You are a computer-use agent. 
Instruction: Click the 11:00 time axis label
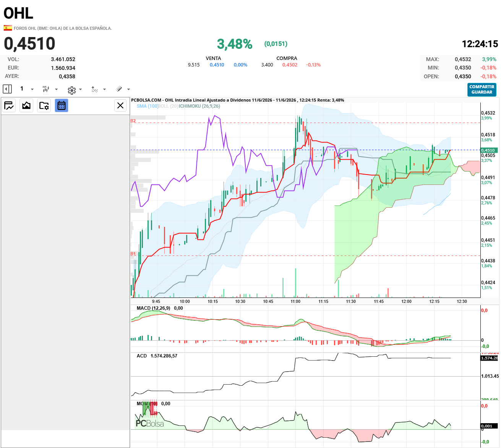pos(295,301)
